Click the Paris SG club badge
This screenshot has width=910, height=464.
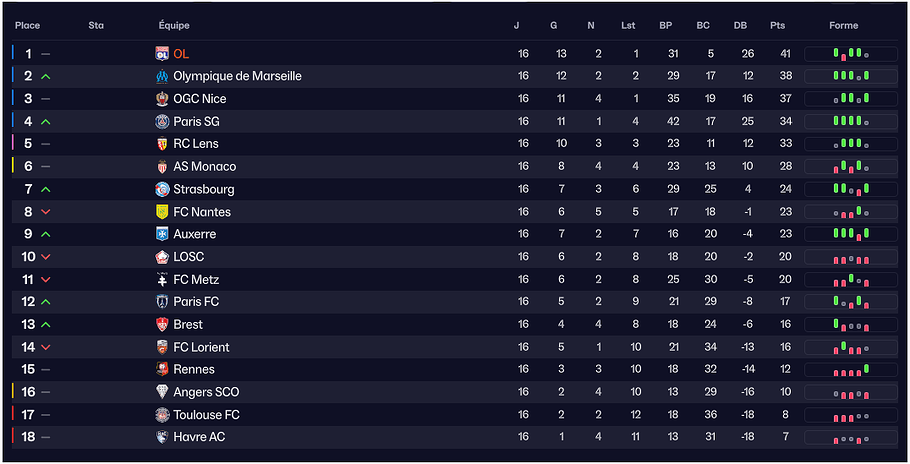(162, 121)
